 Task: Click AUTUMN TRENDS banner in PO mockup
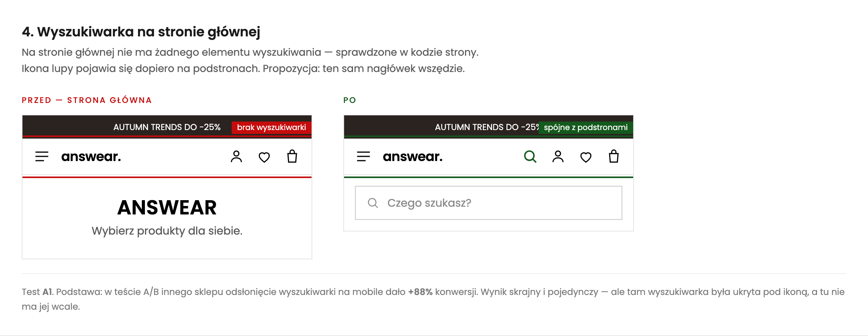point(489,127)
